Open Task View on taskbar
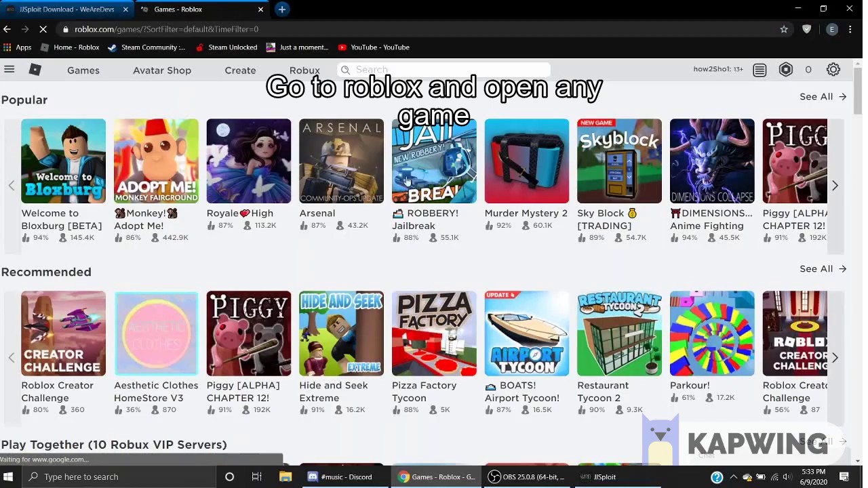868x488 pixels. pyautogui.click(x=257, y=476)
